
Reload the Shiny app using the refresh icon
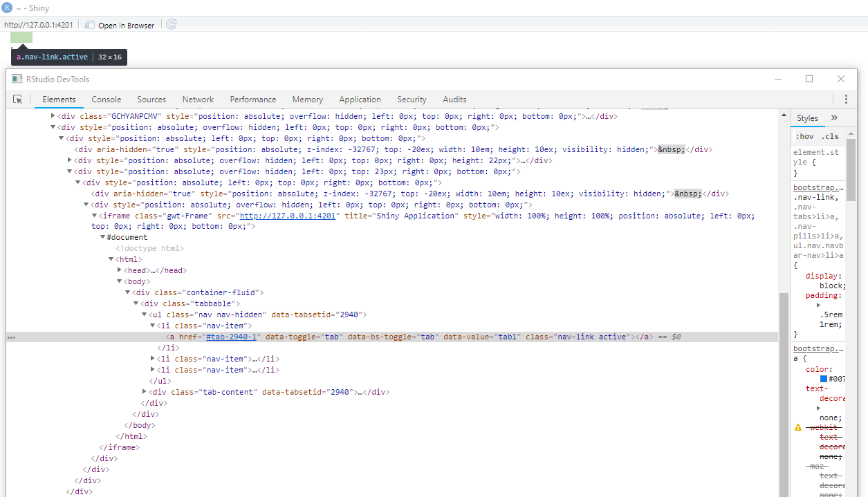coord(170,24)
